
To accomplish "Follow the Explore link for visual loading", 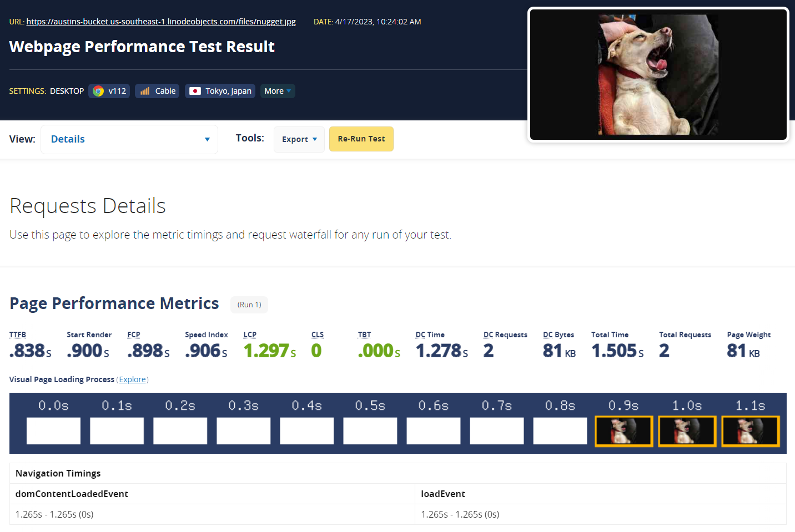I will pyautogui.click(x=133, y=379).
